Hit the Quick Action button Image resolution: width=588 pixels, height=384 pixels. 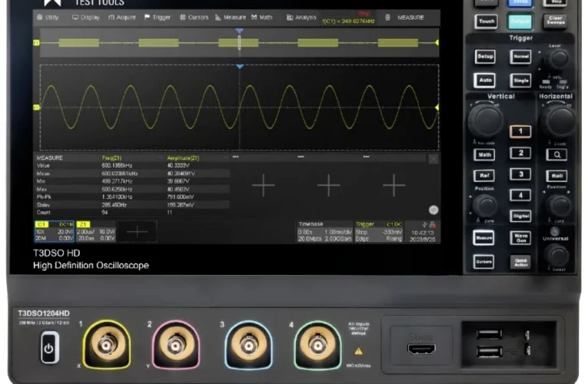click(x=520, y=261)
